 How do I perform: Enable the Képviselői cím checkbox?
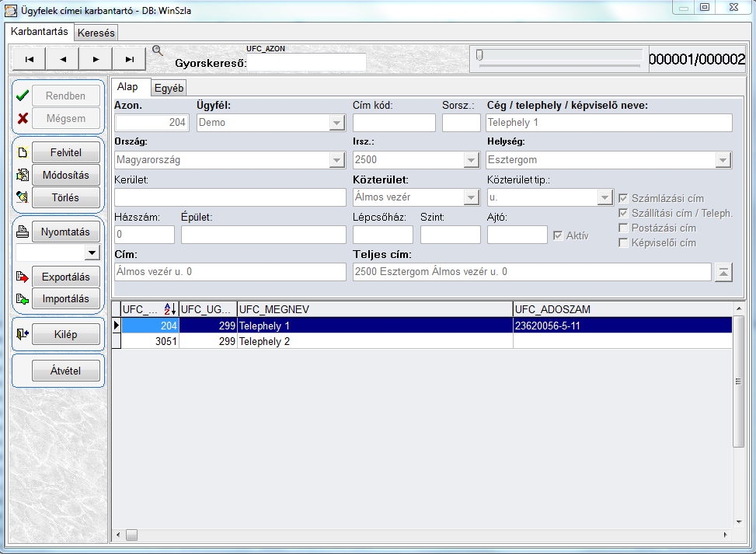tap(623, 242)
